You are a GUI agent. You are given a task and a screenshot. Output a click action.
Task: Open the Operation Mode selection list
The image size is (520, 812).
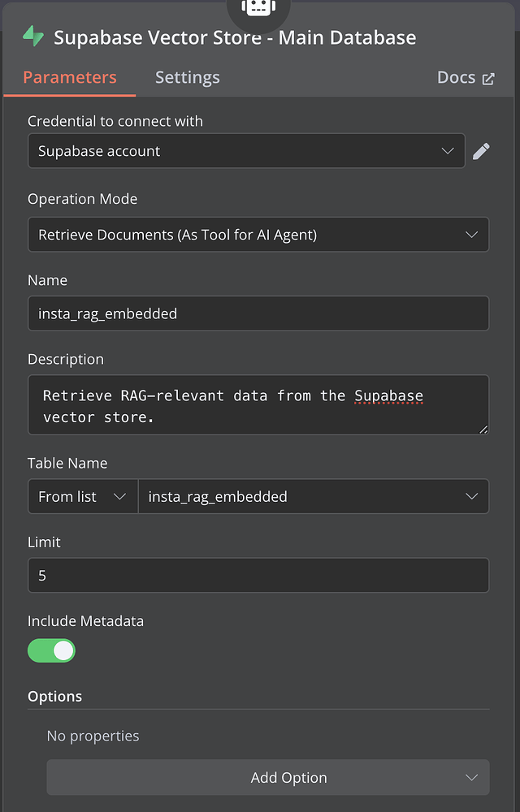(x=258, y=234)
